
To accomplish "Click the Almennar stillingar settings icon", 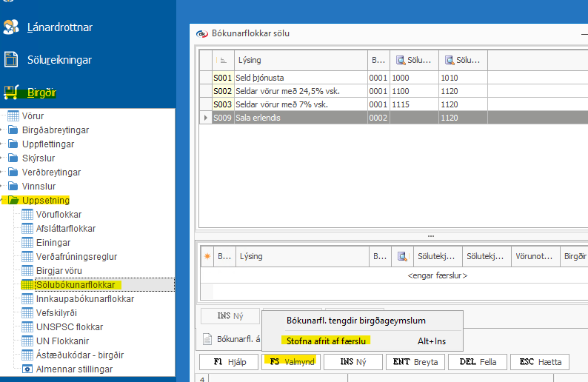I will click(27, 369).
